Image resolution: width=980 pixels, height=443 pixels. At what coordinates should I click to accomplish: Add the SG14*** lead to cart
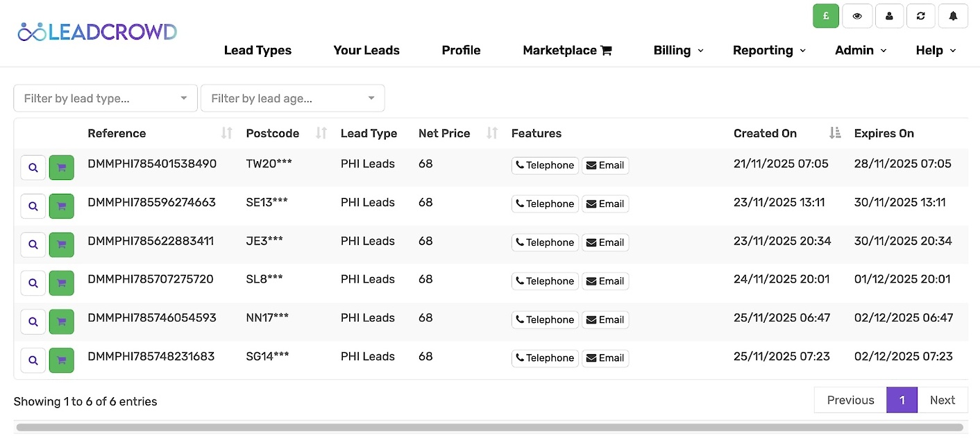tap(62, 360)
